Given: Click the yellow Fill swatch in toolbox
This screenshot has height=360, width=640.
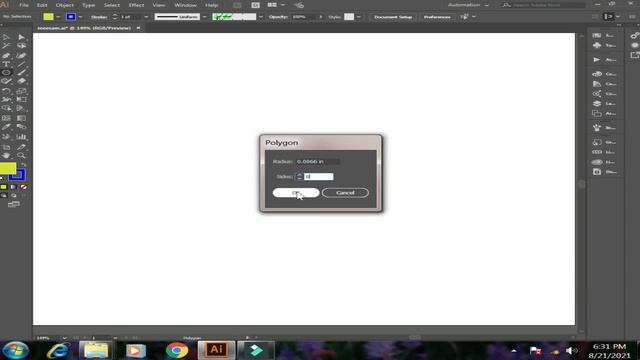Looking at the screenshot, I should 8,168.
